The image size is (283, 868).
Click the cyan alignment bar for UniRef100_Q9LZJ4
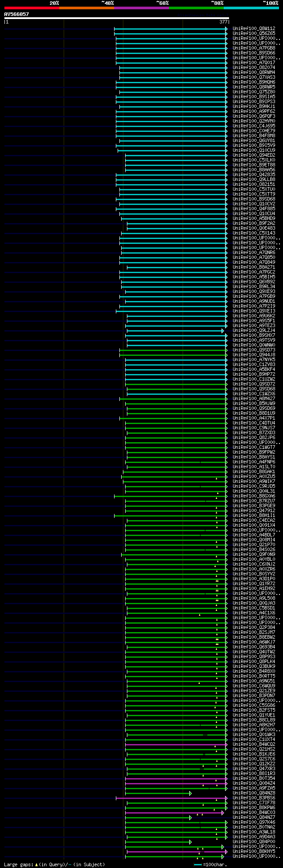(x=176, y=331)
